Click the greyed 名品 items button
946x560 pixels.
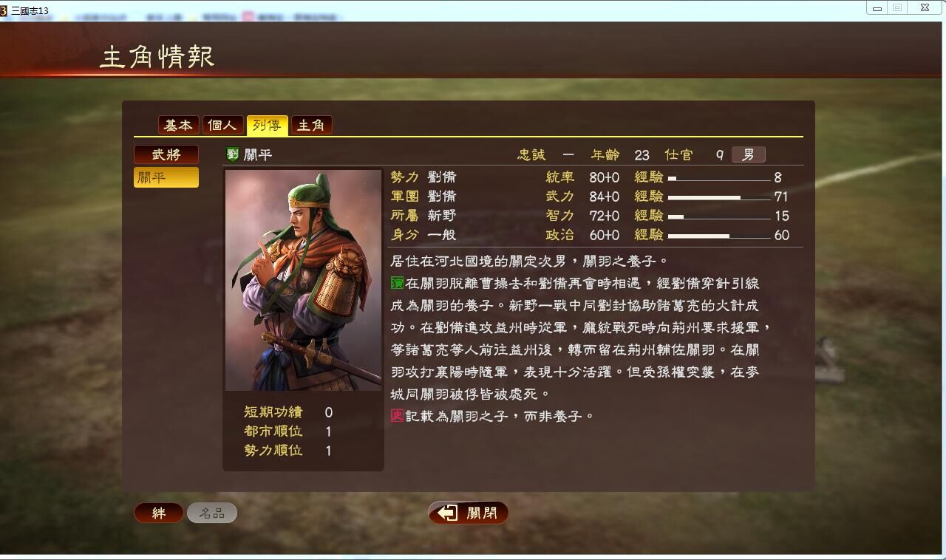click(212, 513)
